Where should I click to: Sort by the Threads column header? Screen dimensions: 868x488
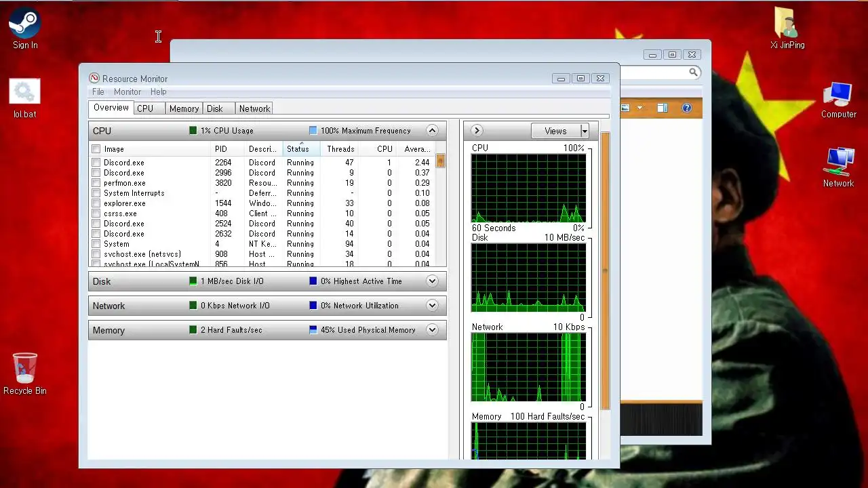339,149
